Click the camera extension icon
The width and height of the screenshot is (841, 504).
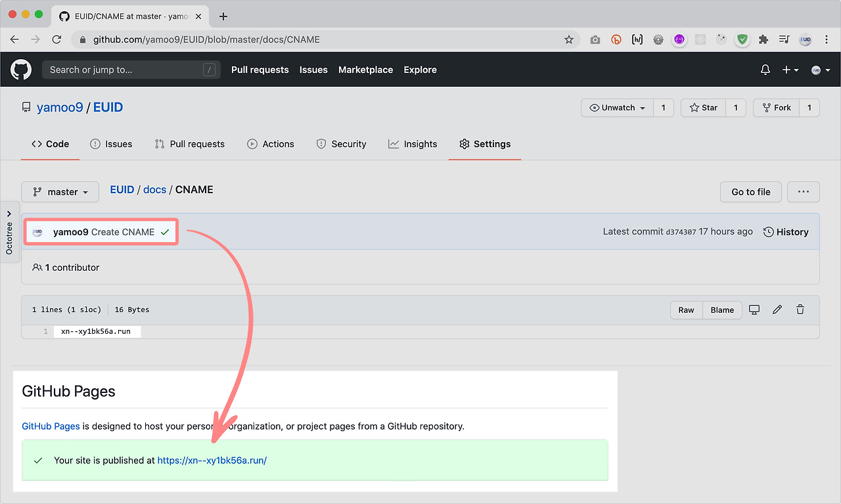point(595,39)
